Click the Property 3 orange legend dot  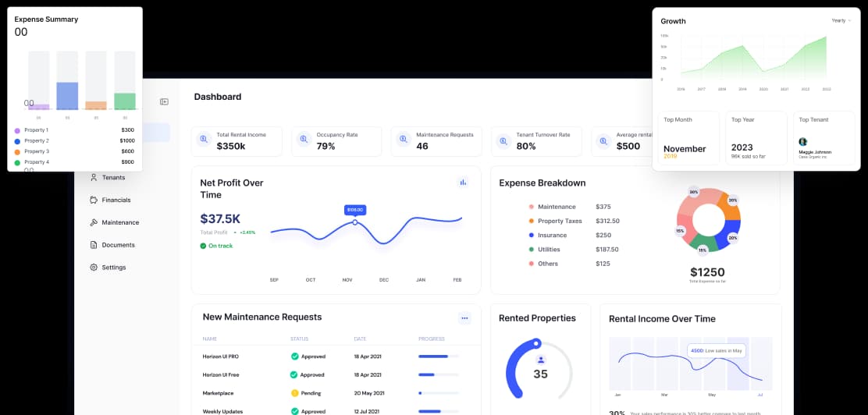(17, 151)
